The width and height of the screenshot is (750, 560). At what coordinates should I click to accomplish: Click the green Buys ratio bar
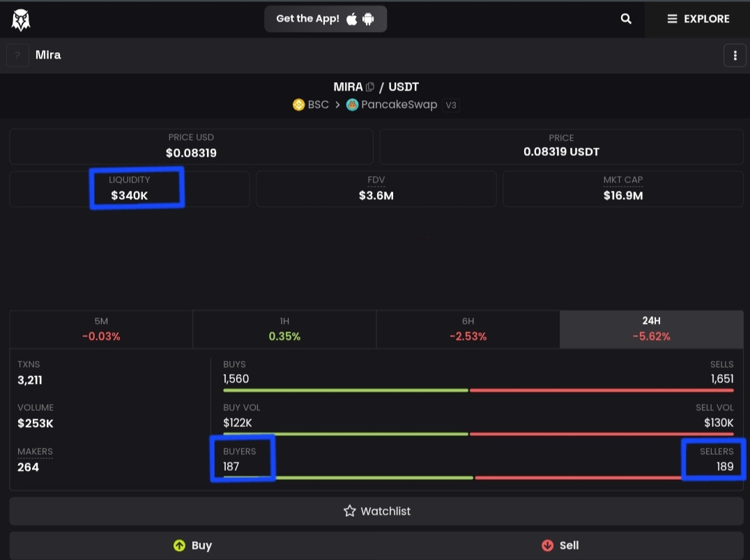pos(345,390)
